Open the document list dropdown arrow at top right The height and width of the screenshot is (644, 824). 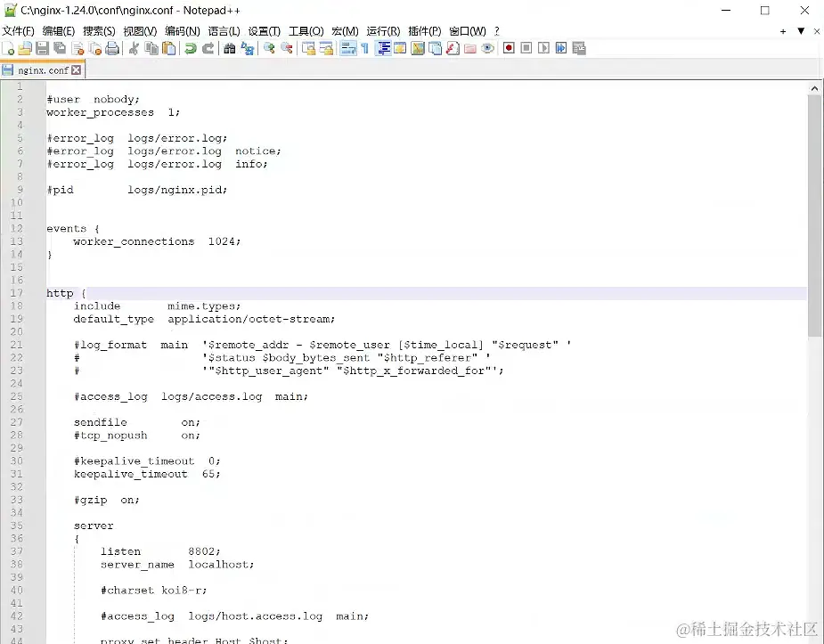(801, 31)
